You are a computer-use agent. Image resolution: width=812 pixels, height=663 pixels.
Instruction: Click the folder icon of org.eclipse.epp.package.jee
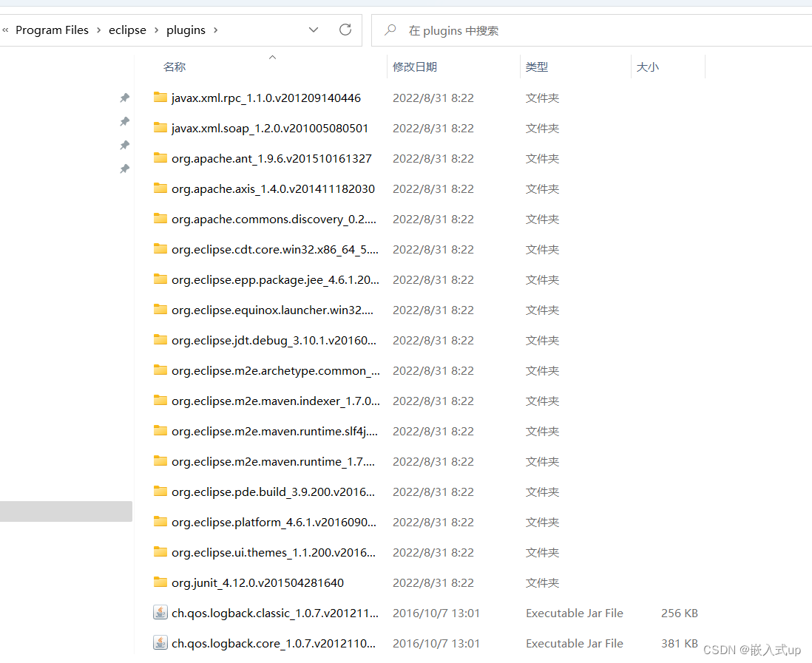160,279
